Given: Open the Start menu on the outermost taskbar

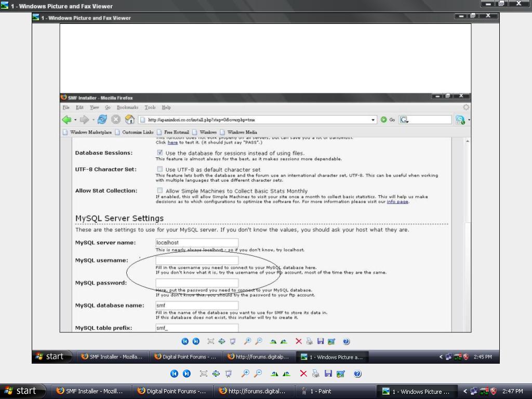Looking at the screenshot, I should pos(22,391).
